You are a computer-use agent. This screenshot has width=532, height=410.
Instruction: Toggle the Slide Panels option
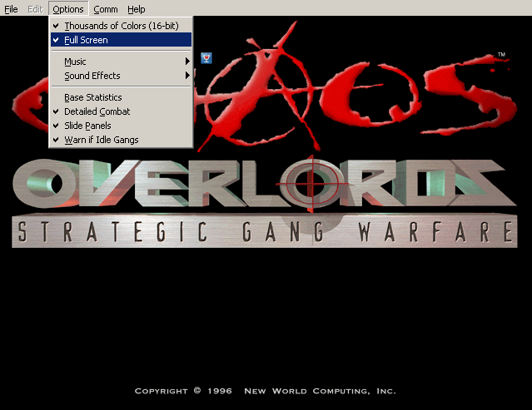[121, 126]
